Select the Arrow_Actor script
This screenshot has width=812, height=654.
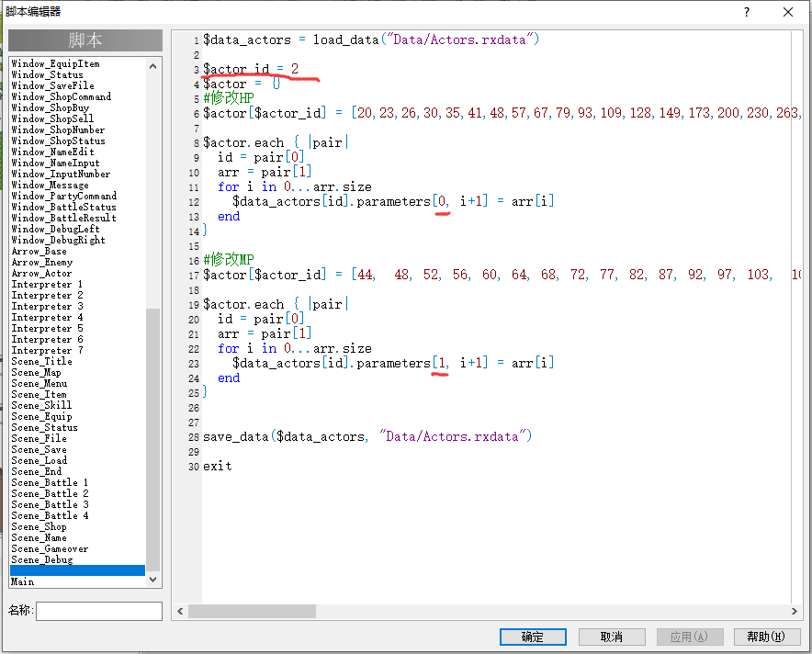pos(41,274)
